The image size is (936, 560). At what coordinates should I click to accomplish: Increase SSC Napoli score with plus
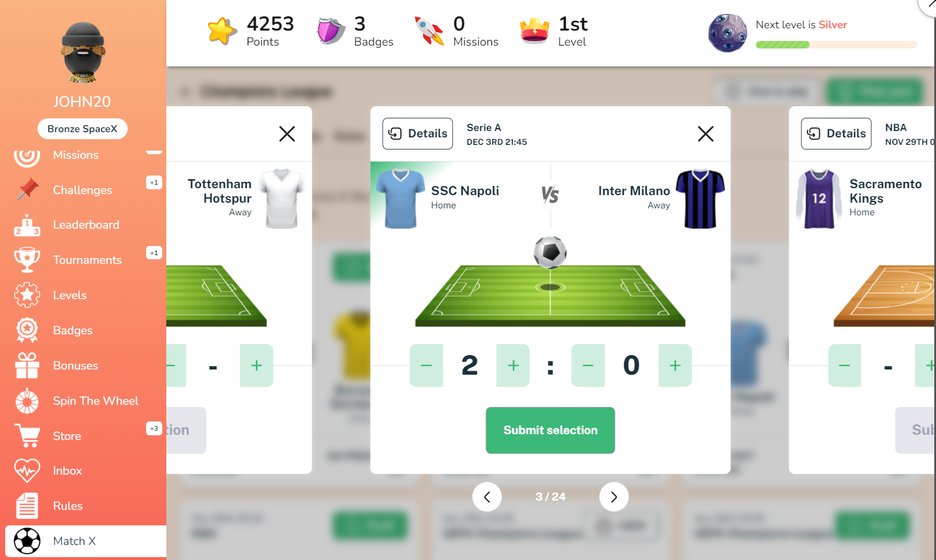513,365
